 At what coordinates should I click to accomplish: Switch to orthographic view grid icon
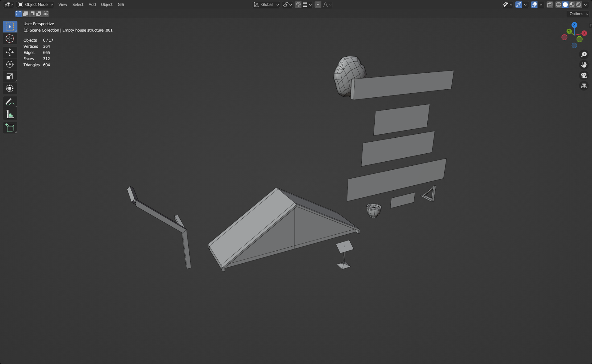[x=584, y=86]
